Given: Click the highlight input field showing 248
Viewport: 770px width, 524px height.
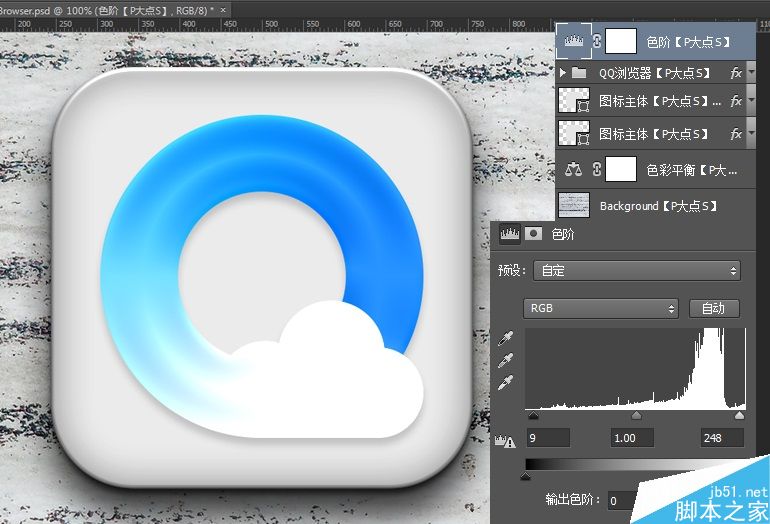Looking at the screenshot, I should tap(722, 438).
